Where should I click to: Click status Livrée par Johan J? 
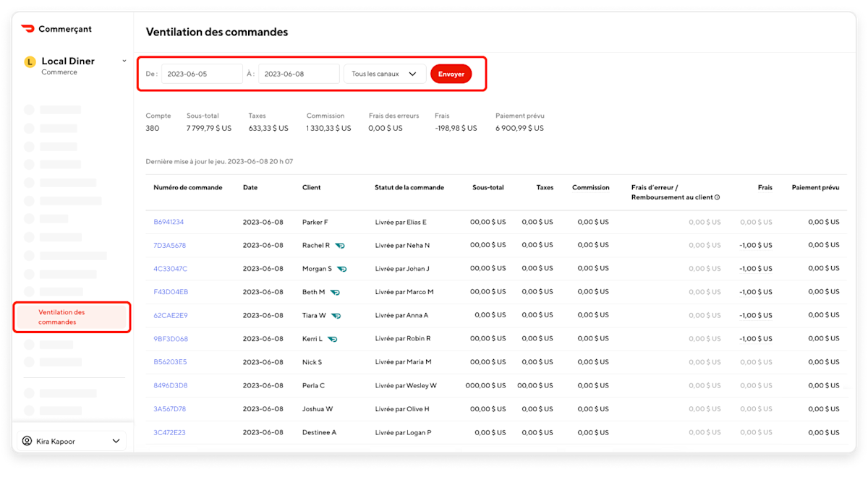click(x=402, y=269)
